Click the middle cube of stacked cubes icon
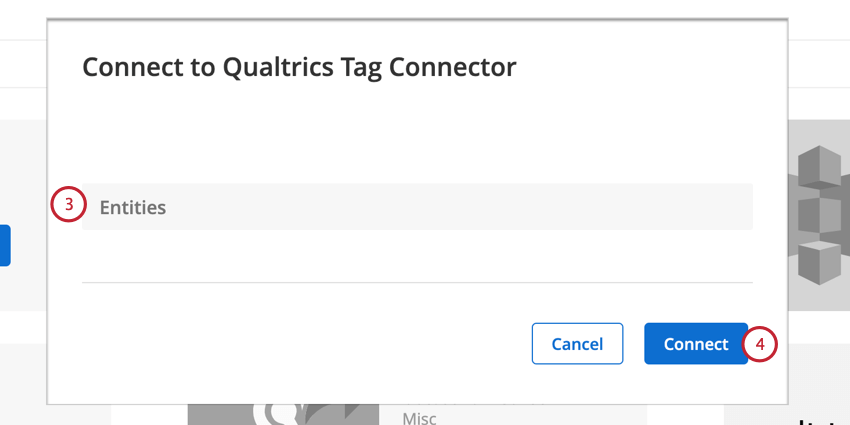This screenshot has height=425, width=850. point(819,215)
